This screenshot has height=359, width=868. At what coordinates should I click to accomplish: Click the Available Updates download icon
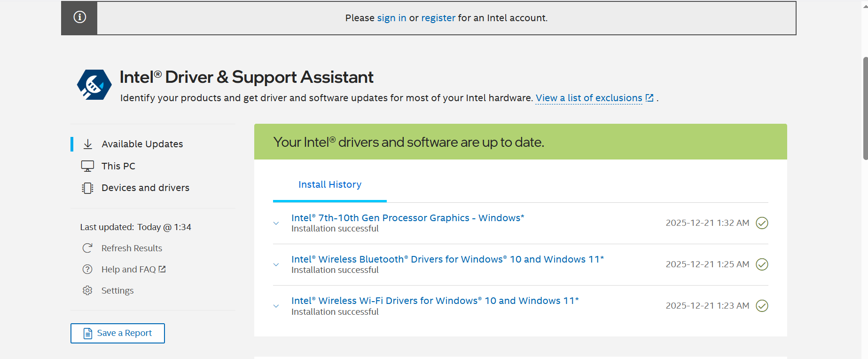tap(88, 144)
